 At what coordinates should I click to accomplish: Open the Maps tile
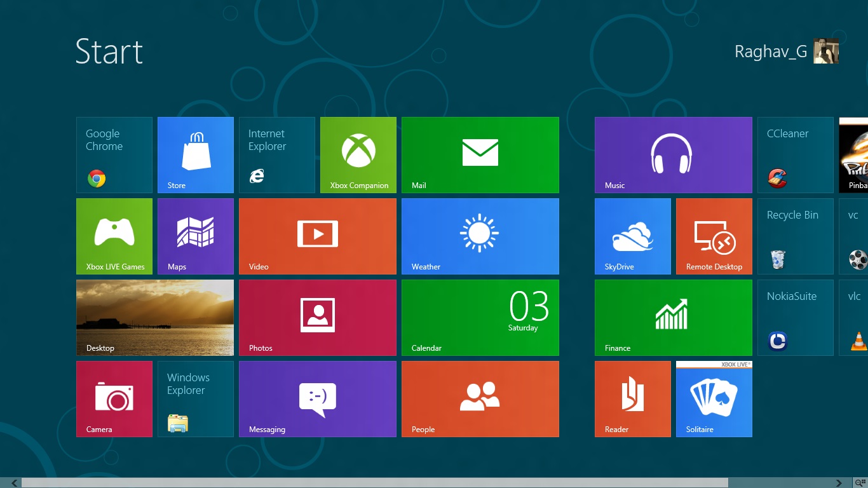[x=196, y=236]
